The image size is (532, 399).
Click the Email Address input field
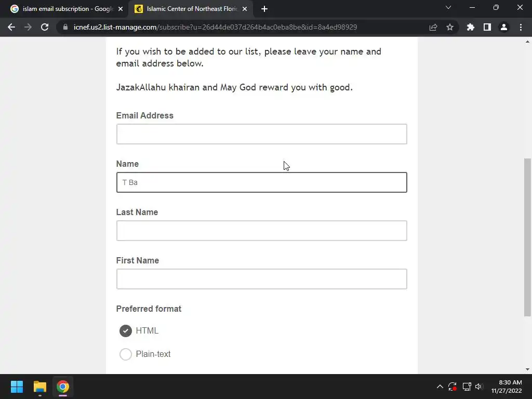point(261,134)
